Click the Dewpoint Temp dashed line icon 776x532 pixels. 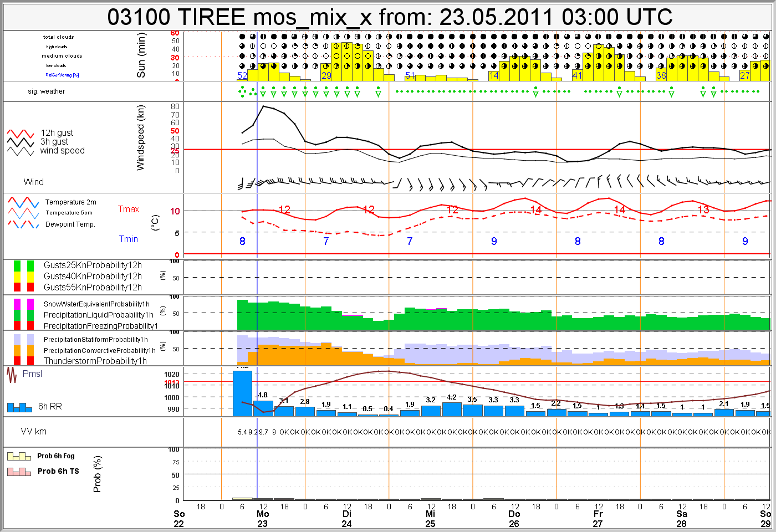[x=23, y=224]
